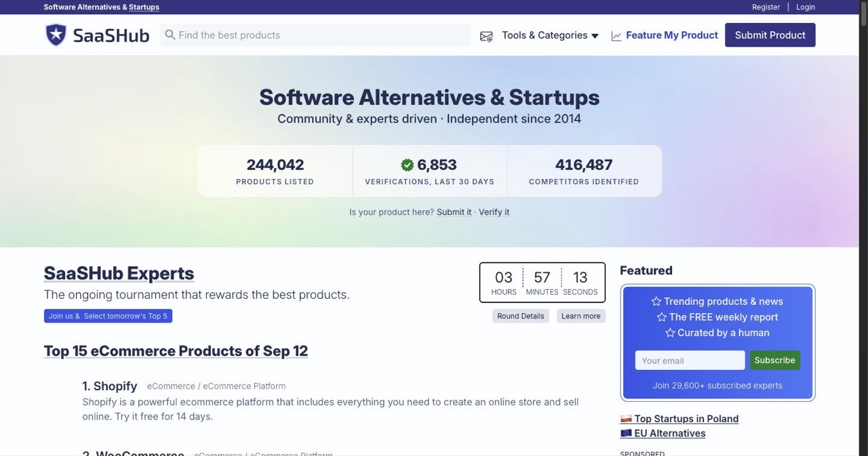Expand the Tools & Categories menu
Image resolution: width=868 pixels, height=456 pixels.
[550, 35]
